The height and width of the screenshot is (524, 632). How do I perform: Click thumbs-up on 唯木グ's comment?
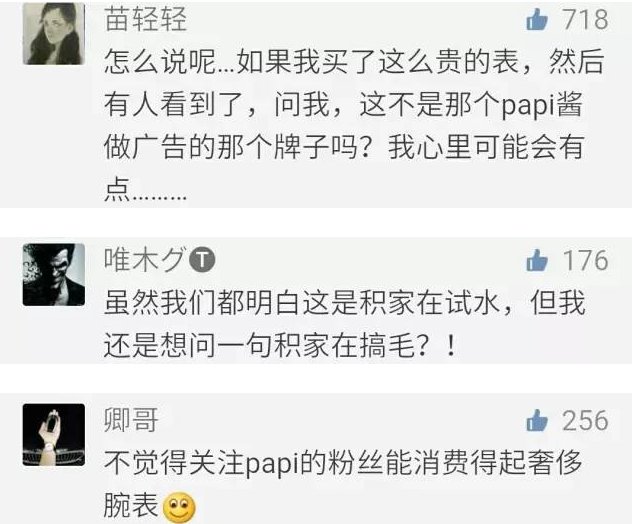(x=537, y=260)
